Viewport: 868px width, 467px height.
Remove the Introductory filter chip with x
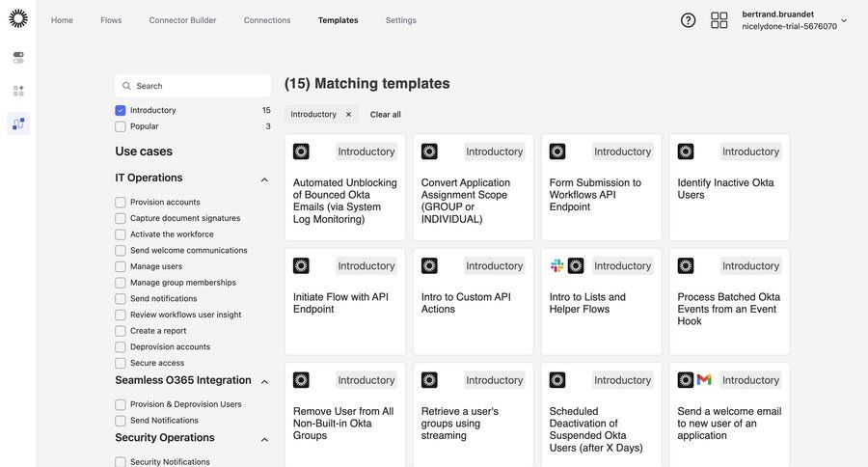pos(349,114)
